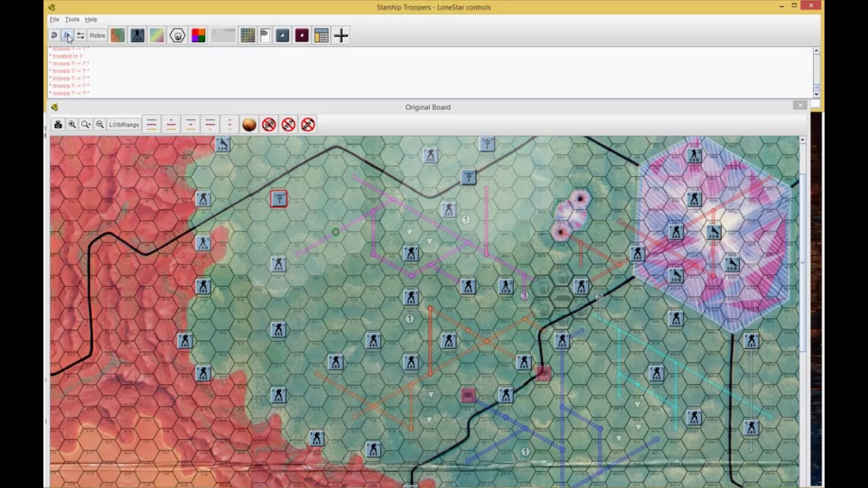
Task: Open the File menu
Action: click(x=54, y=20)
